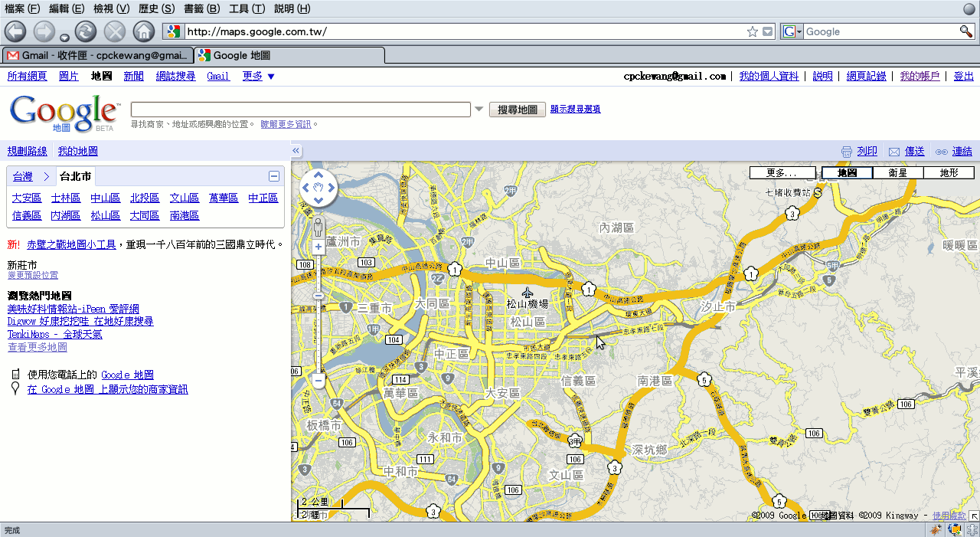Click the browser Forward arrow button

tap(44, 31)
